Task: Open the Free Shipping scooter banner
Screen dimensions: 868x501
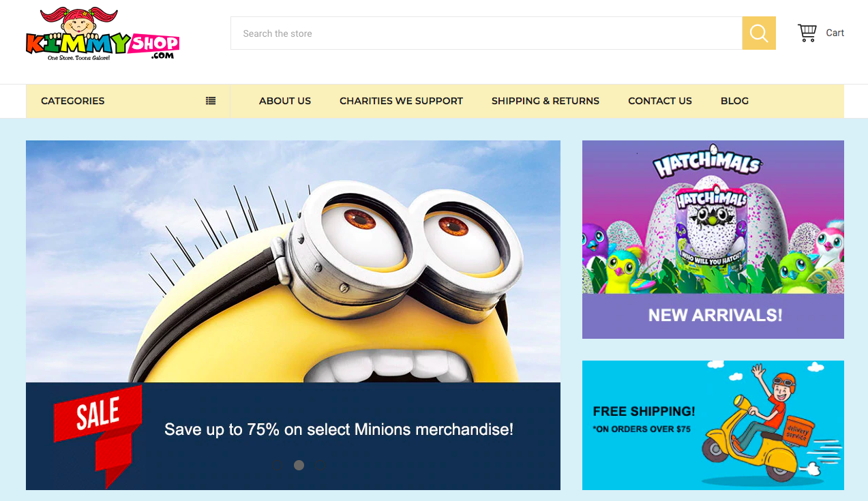Action: pos(713,425)
